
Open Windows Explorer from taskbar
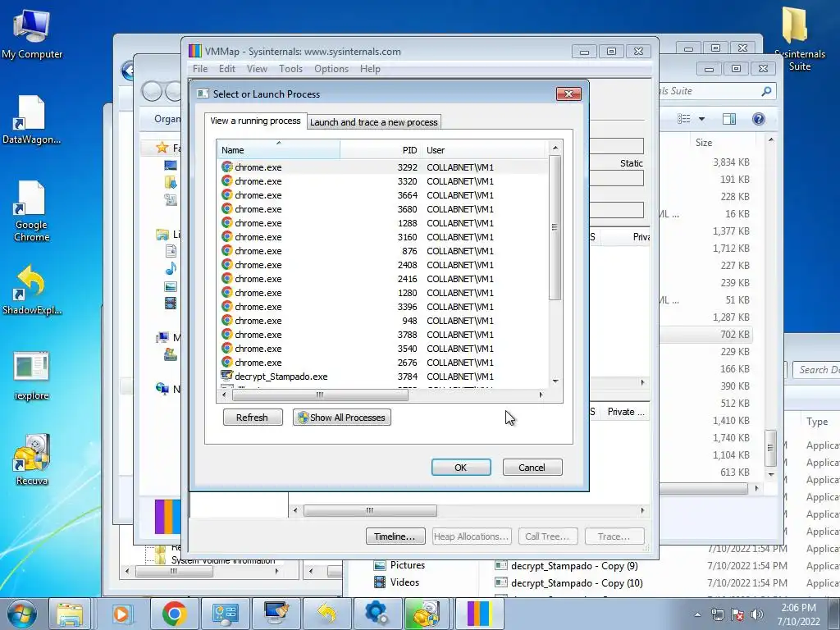[71, 614]
